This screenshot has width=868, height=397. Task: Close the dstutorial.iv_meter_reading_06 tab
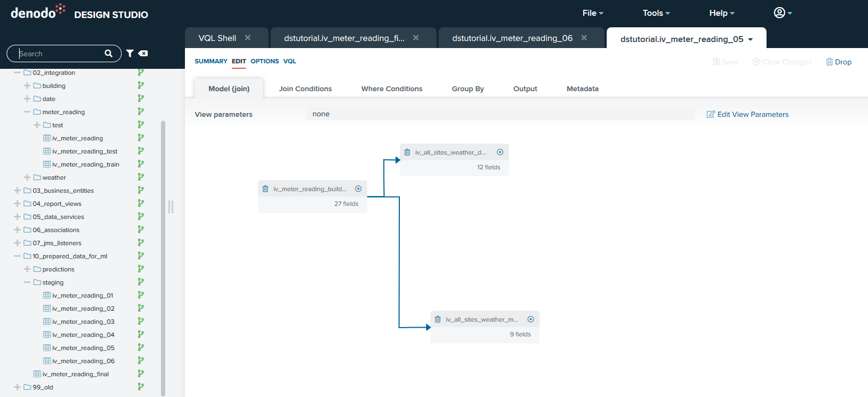coord(584,38)
